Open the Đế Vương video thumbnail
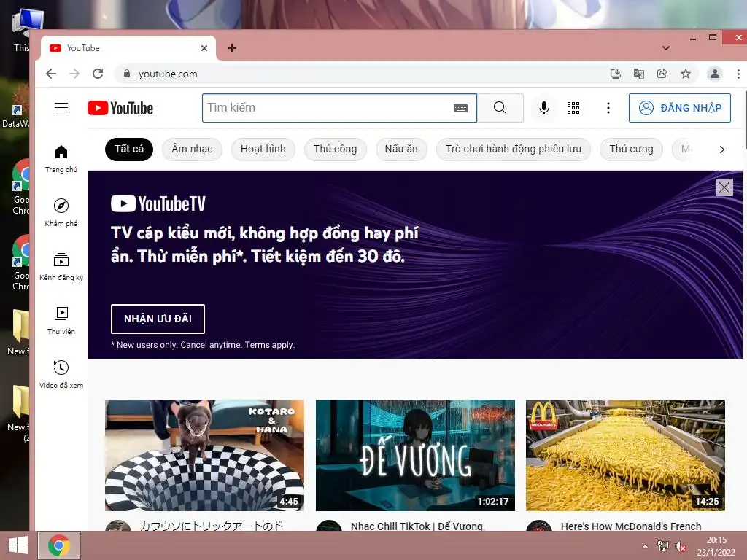This screenshot has height=560, width=747. [x=415, y=455]
